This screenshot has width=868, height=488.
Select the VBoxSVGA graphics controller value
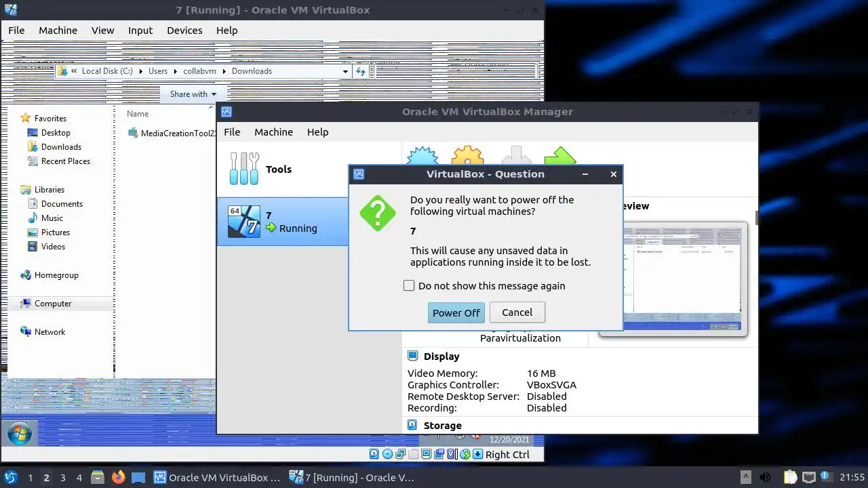(551, 385)
